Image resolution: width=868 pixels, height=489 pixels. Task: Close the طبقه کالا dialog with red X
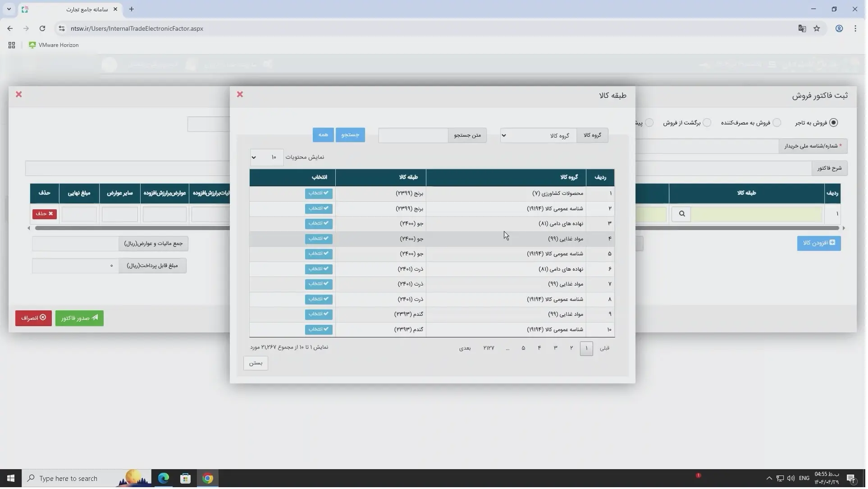tap(241, 95)
